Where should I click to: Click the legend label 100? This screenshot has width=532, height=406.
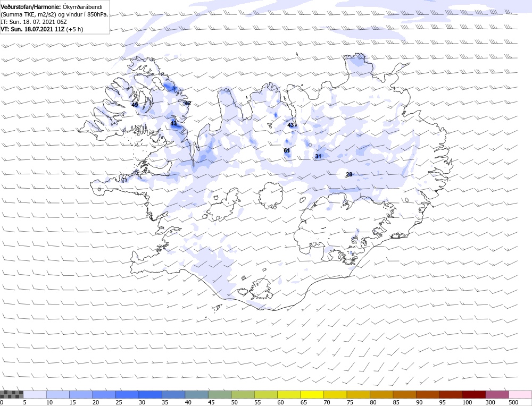[467, 402]
